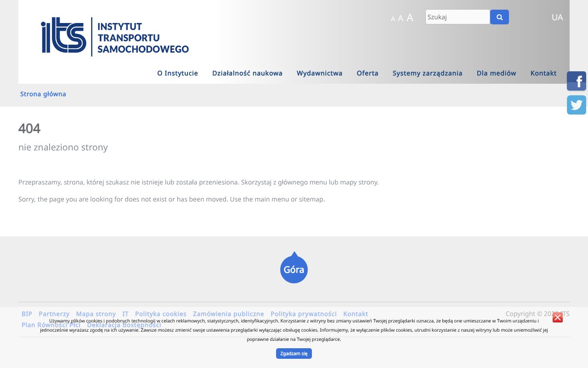Screen dimensions: 588x368
Task: Switch language to UA
Action: coord(557,17)
